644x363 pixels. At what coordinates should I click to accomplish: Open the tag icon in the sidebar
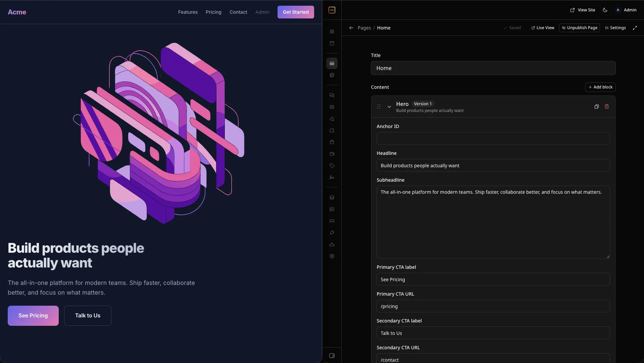[x=332, y=166]
